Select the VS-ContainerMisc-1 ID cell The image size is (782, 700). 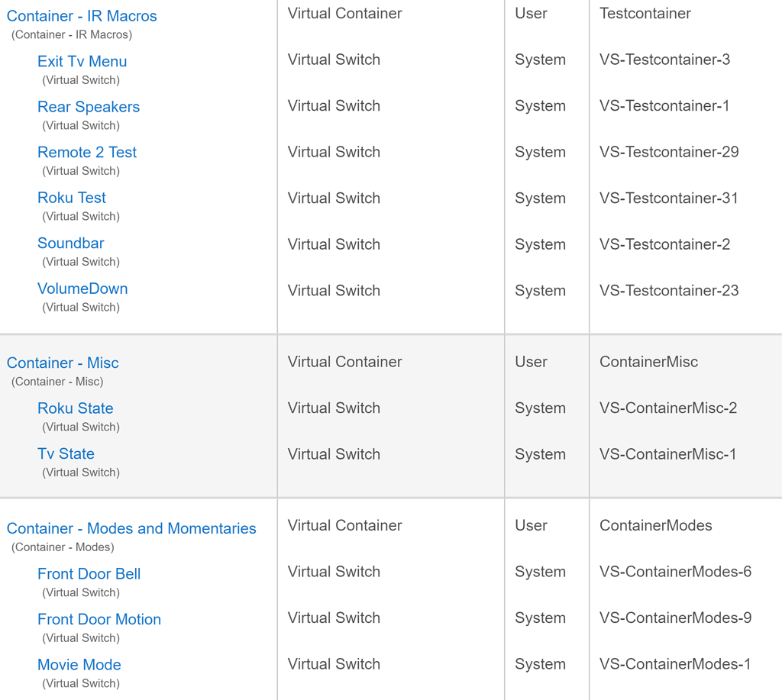click(667, 453)
